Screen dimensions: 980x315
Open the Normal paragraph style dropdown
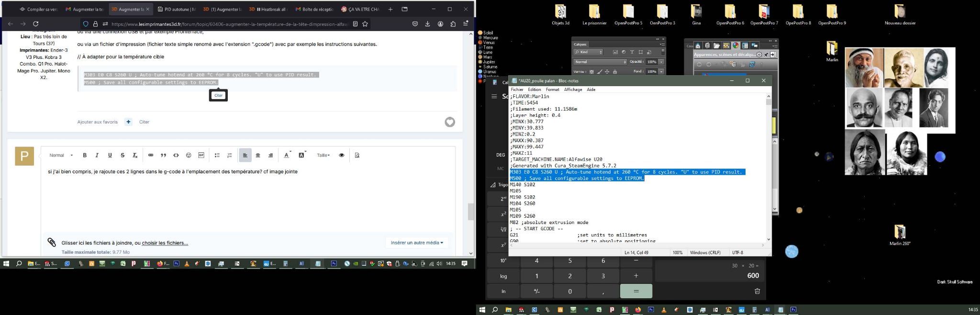[61, 155]
